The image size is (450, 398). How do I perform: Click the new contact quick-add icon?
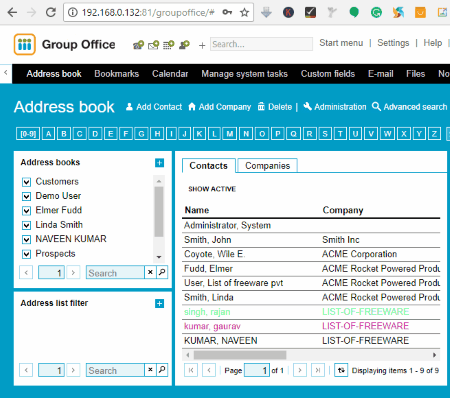coord(138,45)
